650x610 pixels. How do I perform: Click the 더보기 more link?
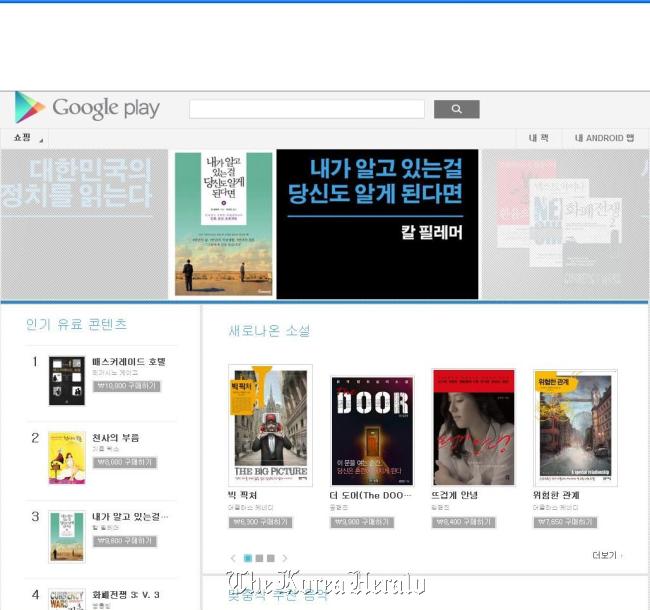click(x=607, y=555)
